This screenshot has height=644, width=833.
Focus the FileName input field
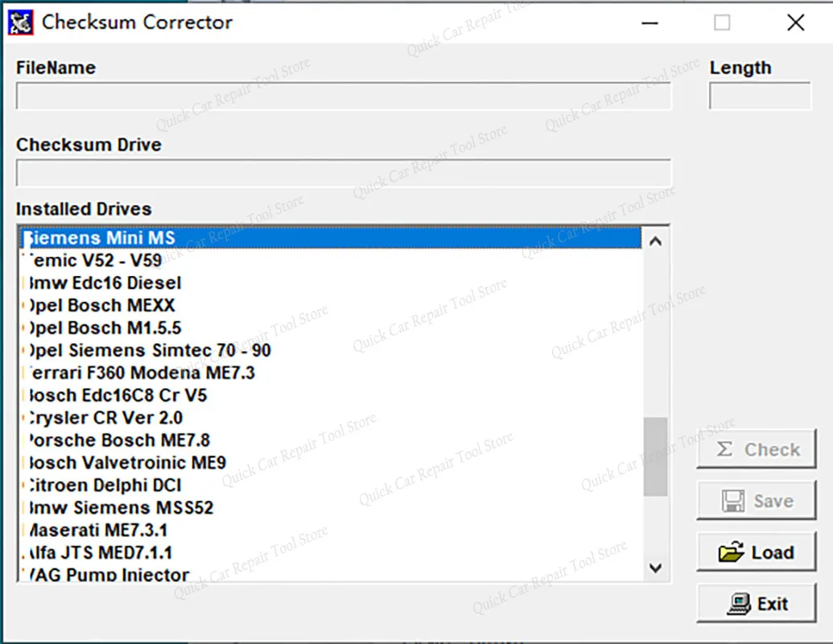tap(343, 96)
